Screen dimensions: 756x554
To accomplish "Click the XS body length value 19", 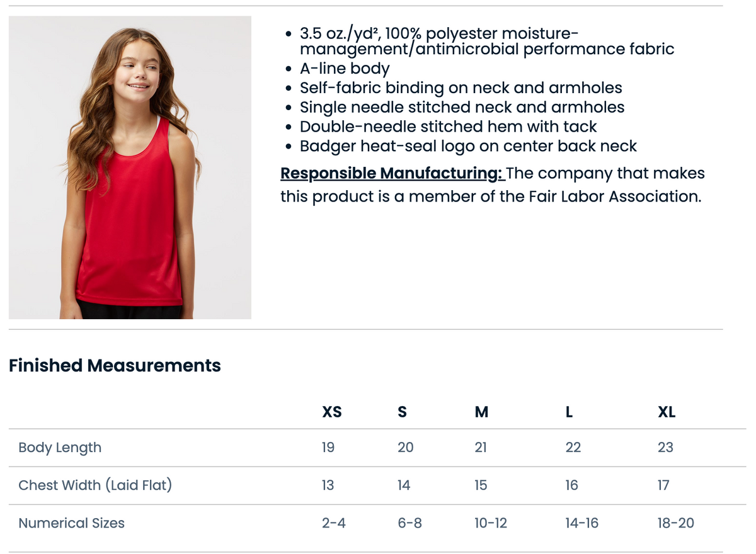I will tap(328, 448).
